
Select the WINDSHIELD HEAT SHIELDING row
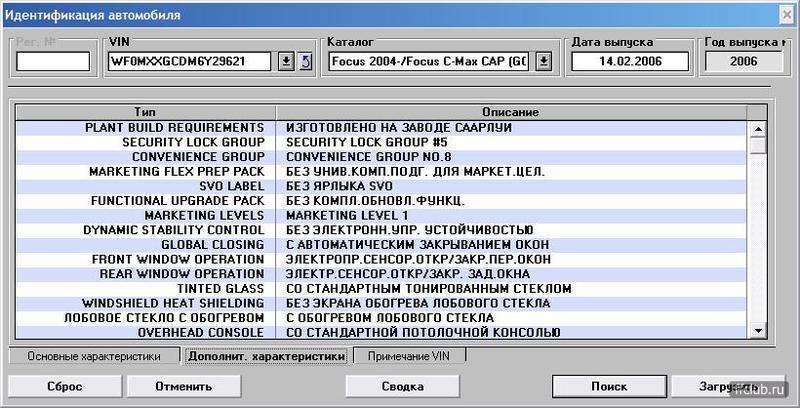(x=381, y=303)
